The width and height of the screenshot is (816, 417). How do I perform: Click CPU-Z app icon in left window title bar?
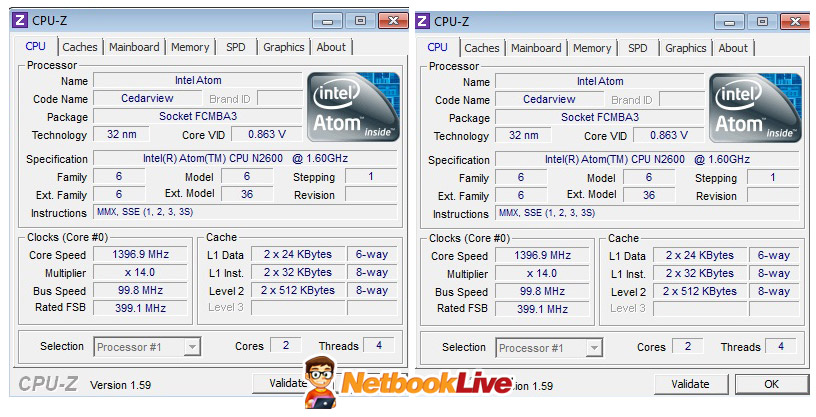[x=19, y=20]
